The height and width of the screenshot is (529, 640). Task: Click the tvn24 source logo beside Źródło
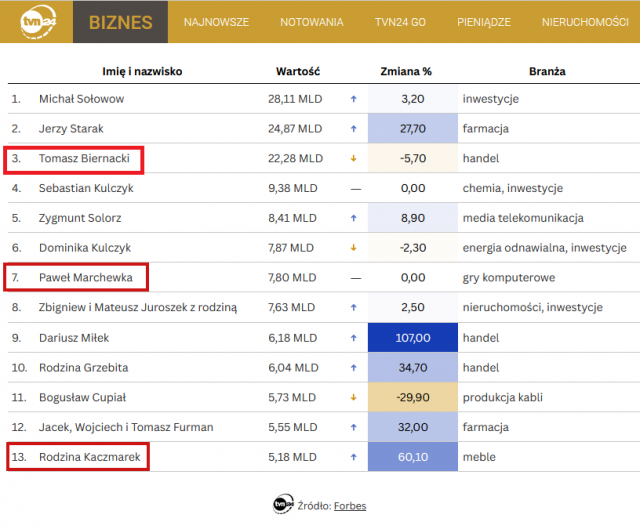pyautogui.click(x=283, y=504)
